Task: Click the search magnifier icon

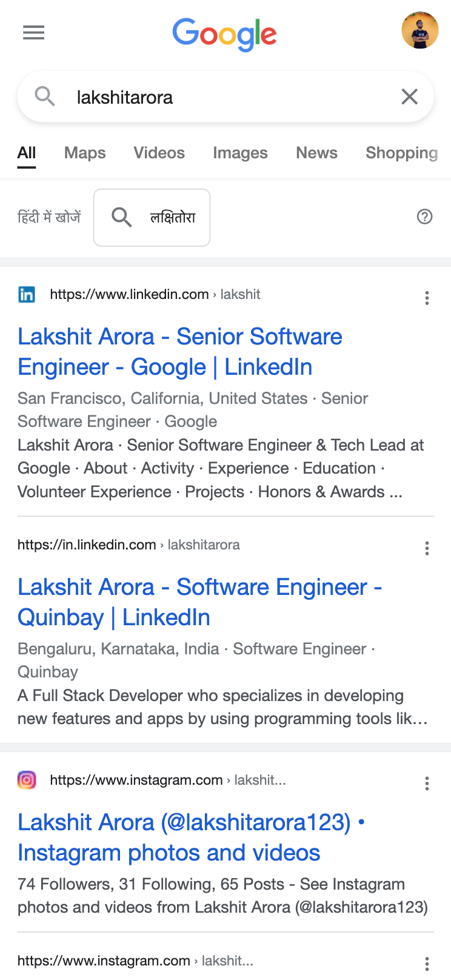Action: 44,96
